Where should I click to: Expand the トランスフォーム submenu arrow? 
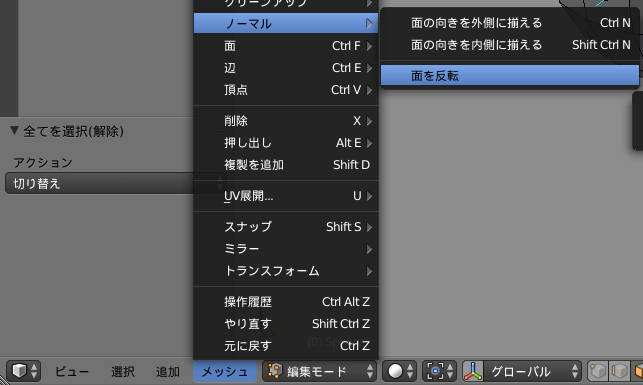coord(369,271)
